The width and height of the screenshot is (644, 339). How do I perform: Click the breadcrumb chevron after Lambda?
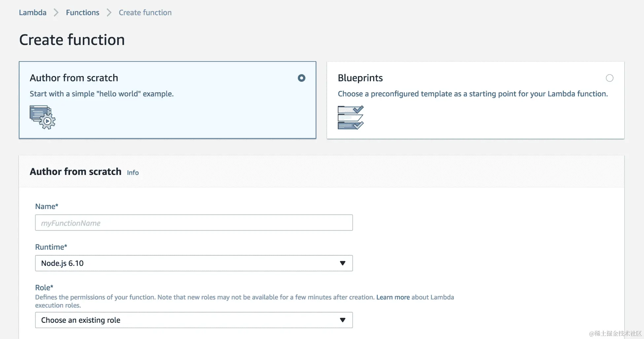point(56,13)
